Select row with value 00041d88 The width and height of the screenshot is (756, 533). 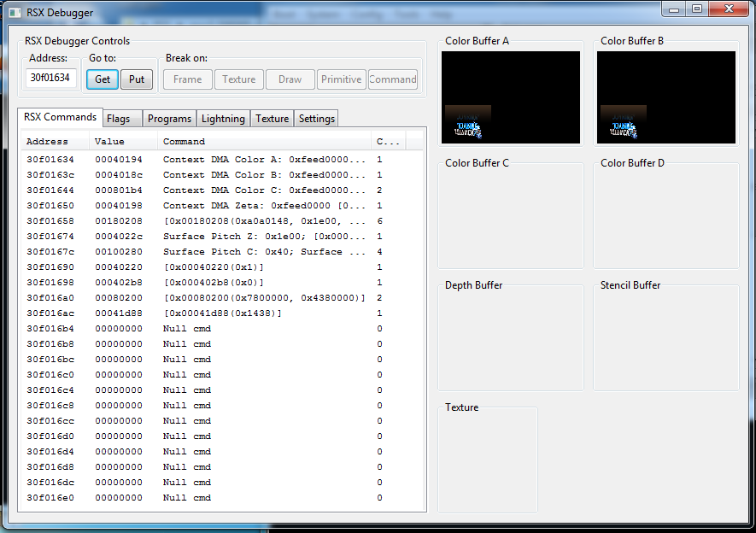222,313
